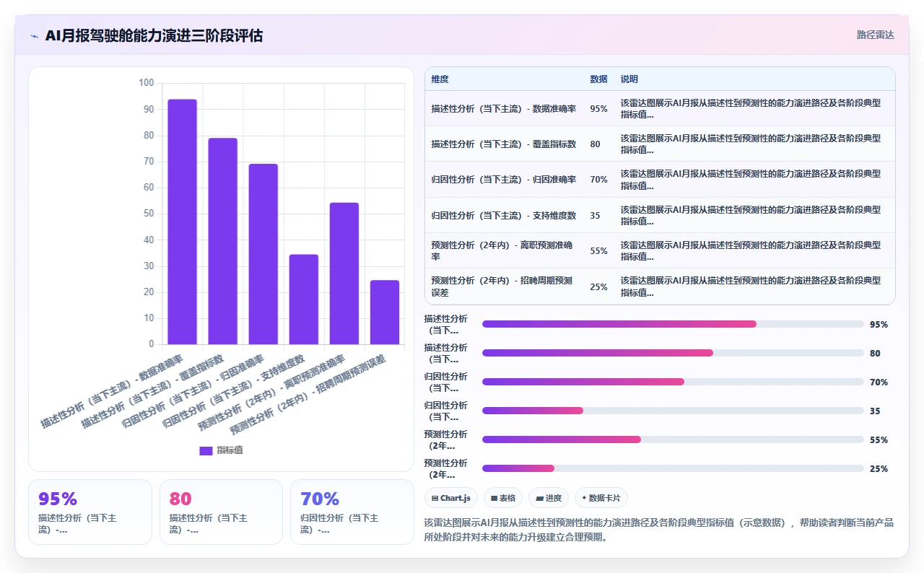
Task: Click the summary paragraph below the chips
Action: [659, 530]
